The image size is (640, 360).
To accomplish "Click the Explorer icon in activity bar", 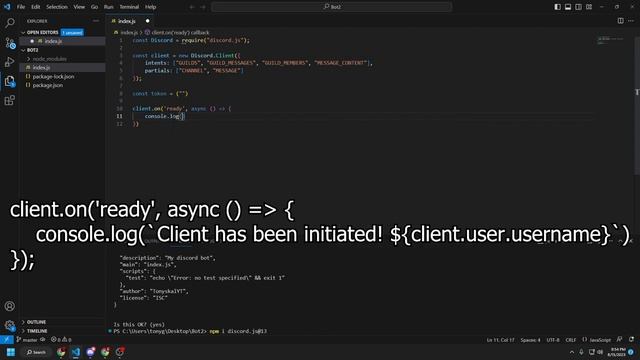I will pos(10,81).
